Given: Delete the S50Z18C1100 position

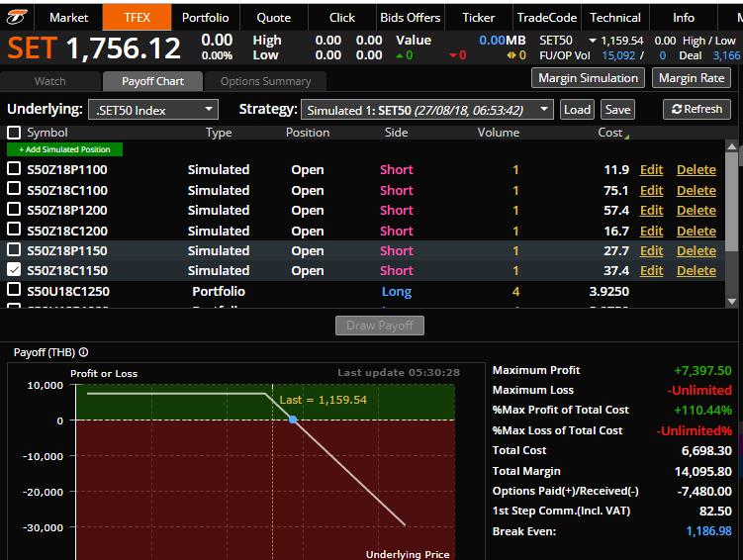Looking at the screenshot, I should [x=697, y=190].
